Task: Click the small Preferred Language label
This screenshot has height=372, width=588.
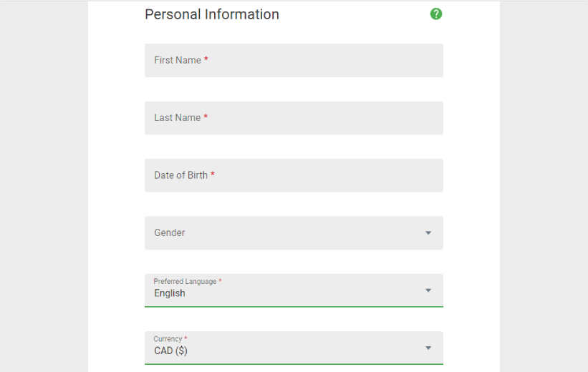Action: [x=185, y=281]
